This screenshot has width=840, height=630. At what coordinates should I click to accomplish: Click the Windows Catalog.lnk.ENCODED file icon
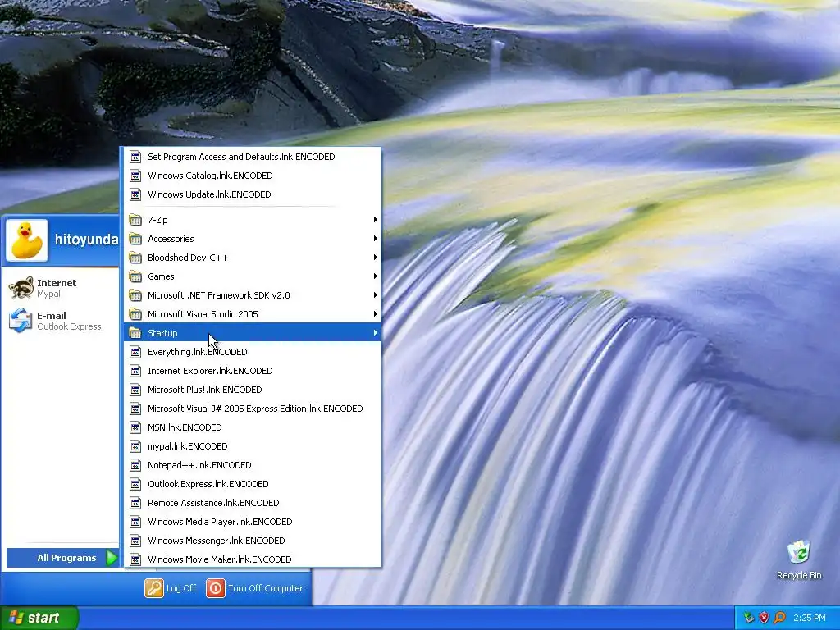click(x=135, y=176)
